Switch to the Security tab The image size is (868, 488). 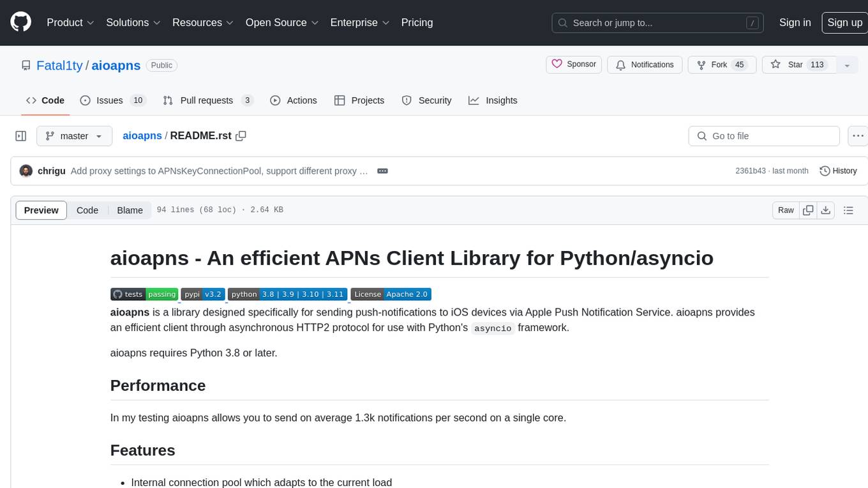426,100
